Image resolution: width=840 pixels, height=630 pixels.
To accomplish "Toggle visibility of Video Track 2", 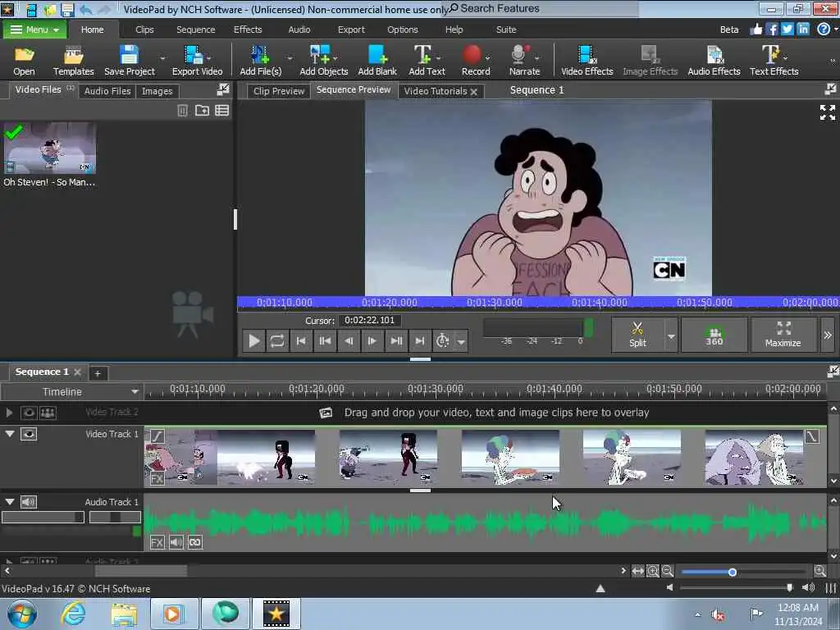I will (29, 413).
